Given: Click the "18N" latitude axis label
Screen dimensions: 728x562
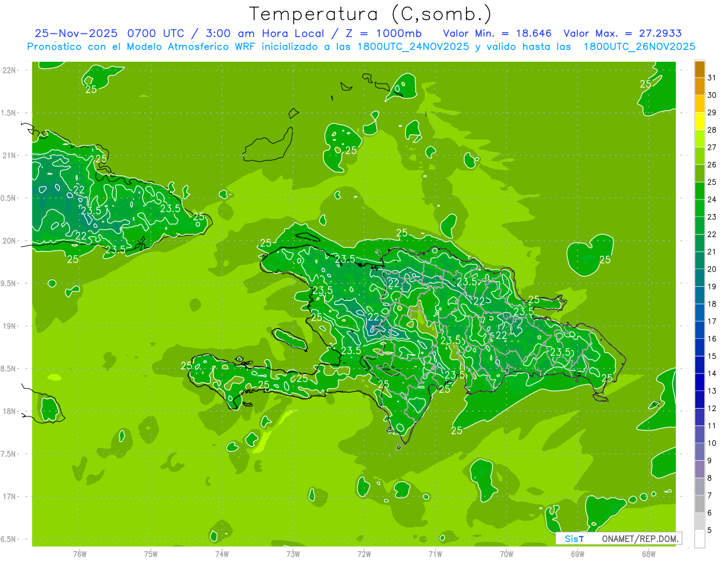Looking at the screenshot, I should (x=10, y=412).
